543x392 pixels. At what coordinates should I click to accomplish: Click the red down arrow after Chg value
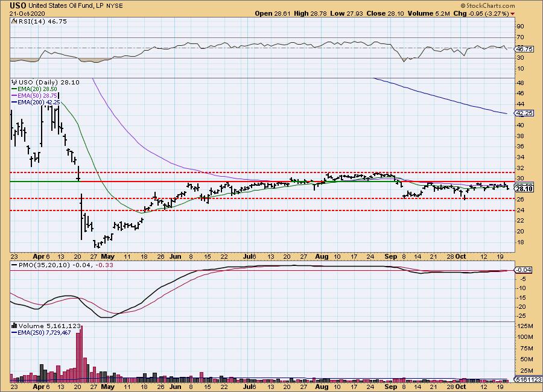(x=512, y=14)
